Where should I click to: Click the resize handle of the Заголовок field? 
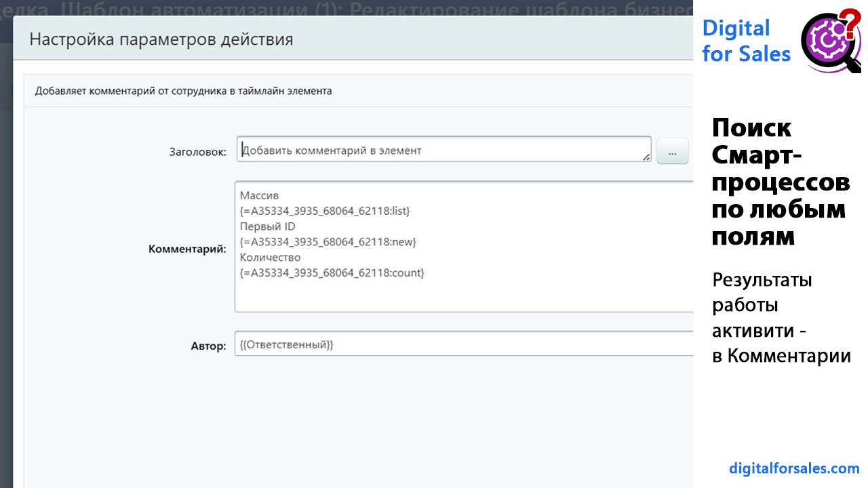646,157
